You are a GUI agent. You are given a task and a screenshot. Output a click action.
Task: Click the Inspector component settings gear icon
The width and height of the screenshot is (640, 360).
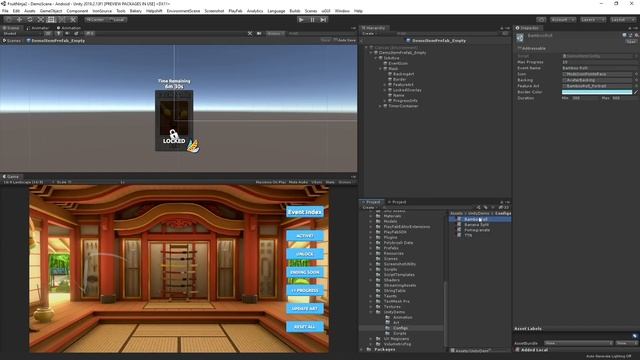[636, 36]
